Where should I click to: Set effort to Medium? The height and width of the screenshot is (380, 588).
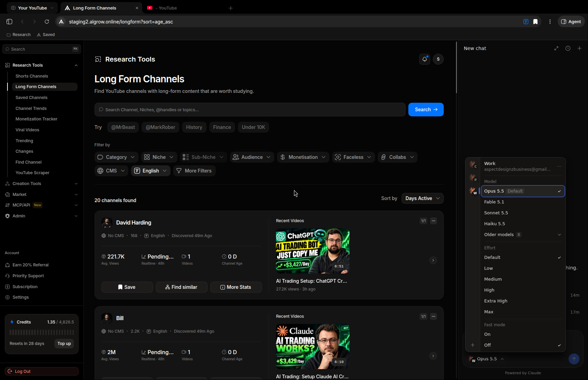click(523, 279)
